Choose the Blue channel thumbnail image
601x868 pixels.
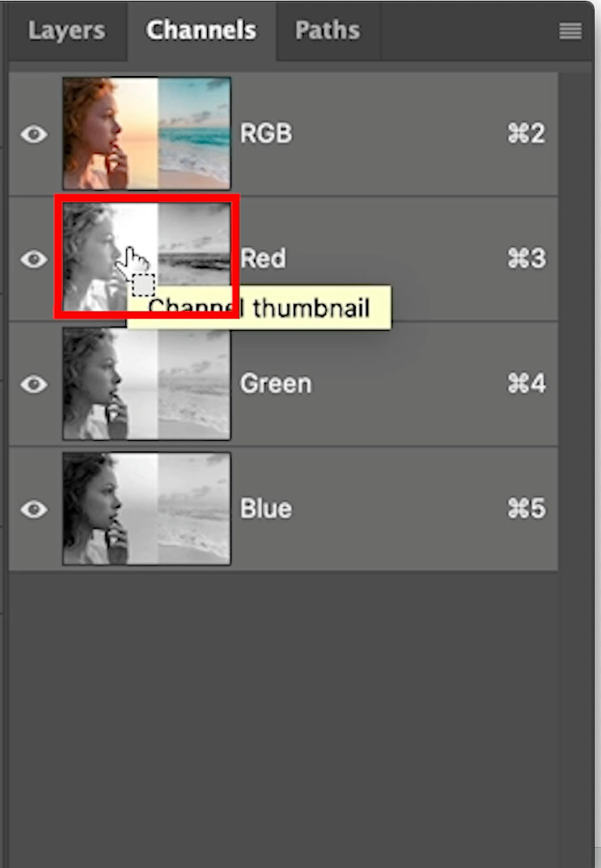[146, 509]
